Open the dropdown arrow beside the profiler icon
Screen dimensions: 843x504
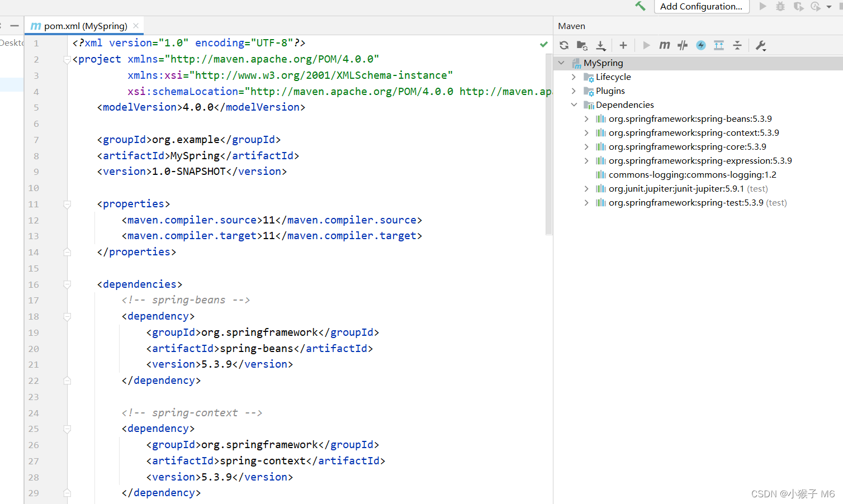coord(829,7)
